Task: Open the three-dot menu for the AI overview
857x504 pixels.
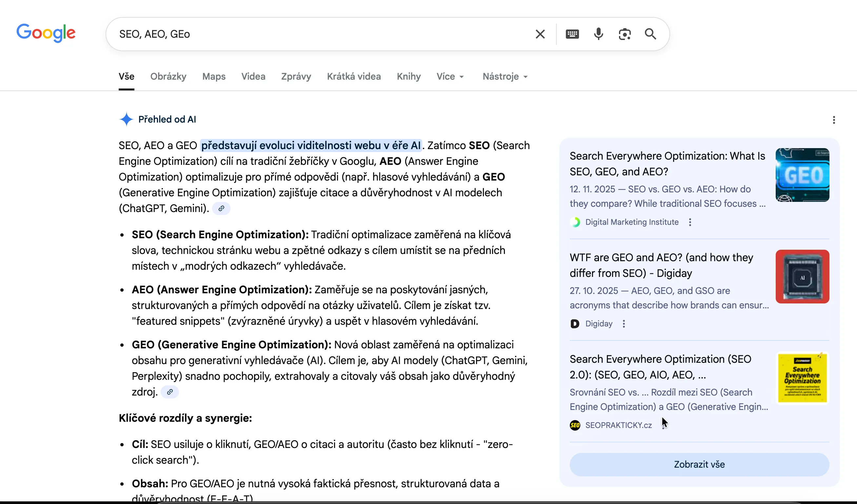Action: (834, 120)
